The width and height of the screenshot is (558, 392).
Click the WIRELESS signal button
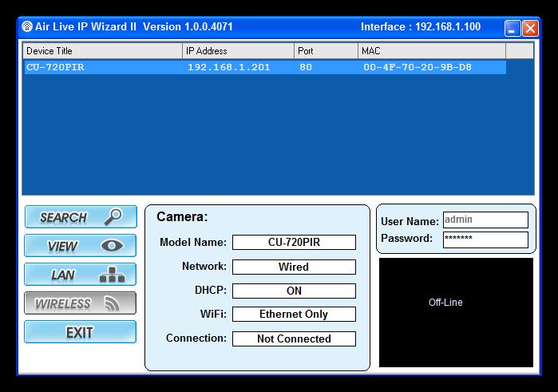pyautogui.click(x=80, y=303)
